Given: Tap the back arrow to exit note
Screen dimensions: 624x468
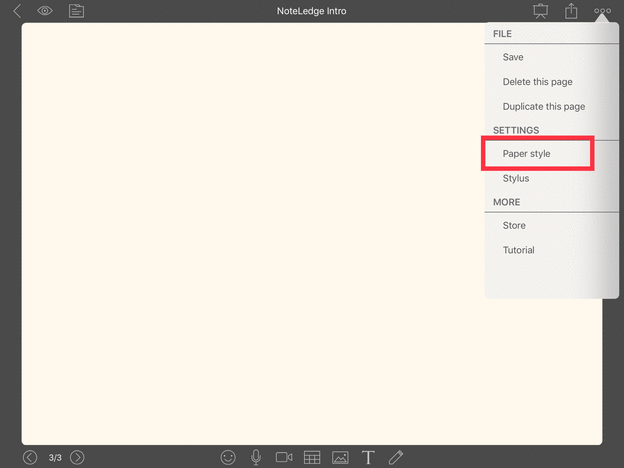Looking at the screenshot, I should [17, 11].
